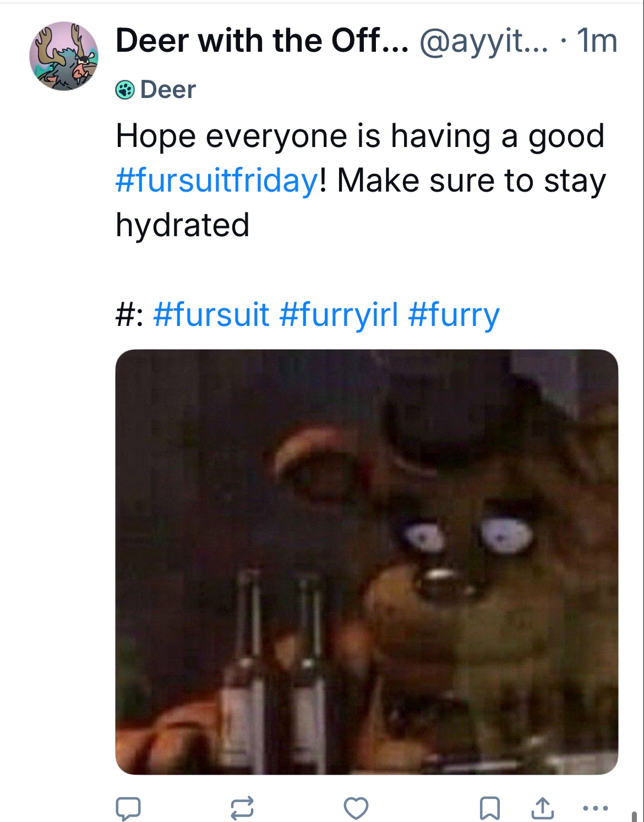Open the post via the 1m timestamp
Image resolution: width=644 pixels, height=822 pixels.
(597, 41)
